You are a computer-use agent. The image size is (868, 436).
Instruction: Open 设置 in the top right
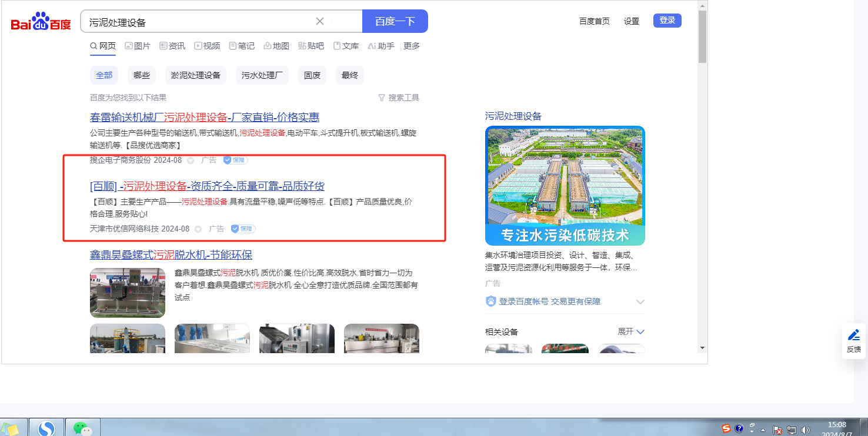(x=632, y=21)
